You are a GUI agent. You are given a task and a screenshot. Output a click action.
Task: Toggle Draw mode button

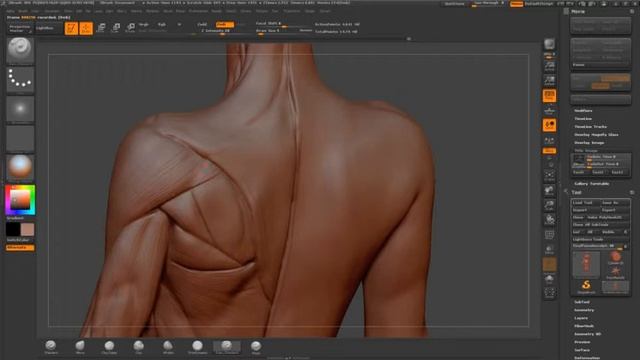tap(86, 28)
